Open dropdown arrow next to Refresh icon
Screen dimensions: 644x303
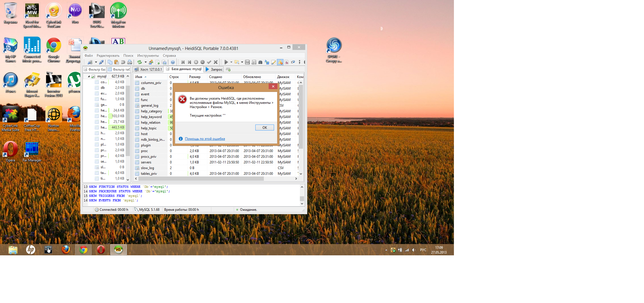pos(146,62)
